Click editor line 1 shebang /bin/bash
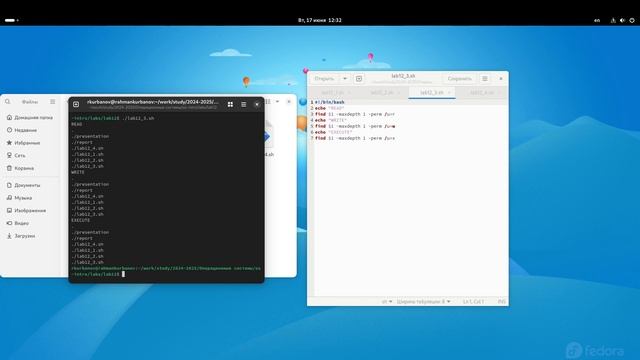The height and width of the screenshot is (360, 640). (330, 102)
